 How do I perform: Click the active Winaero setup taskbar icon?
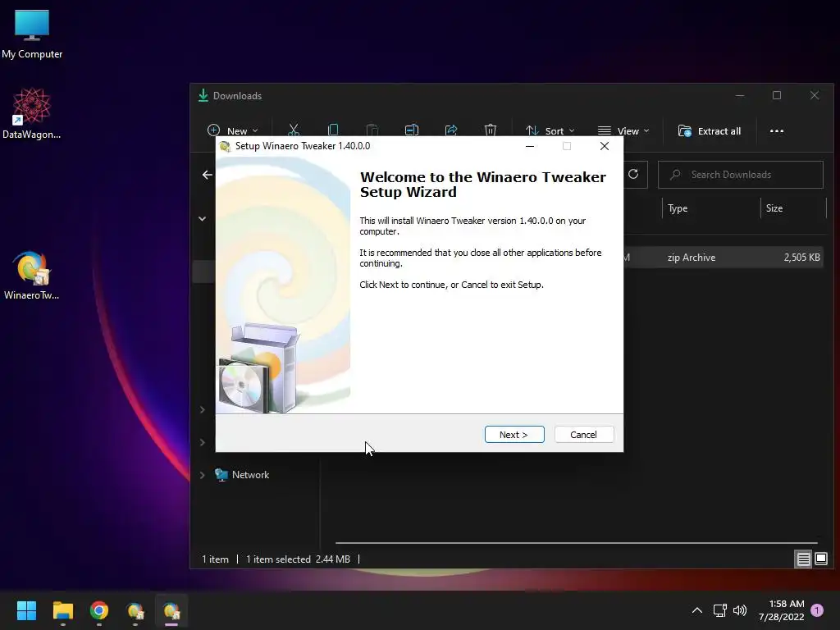(171, 610)
